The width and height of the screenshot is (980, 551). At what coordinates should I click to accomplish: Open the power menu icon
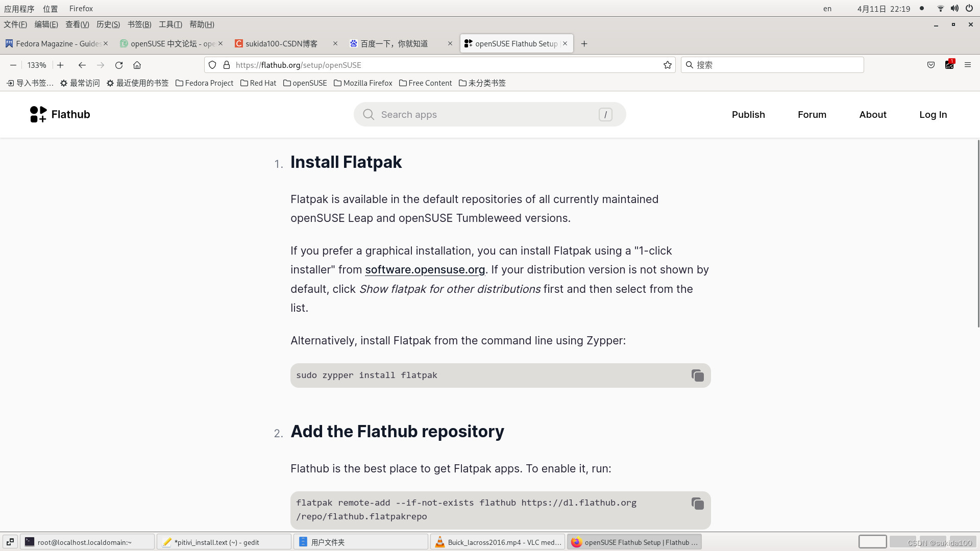(969, 8)
